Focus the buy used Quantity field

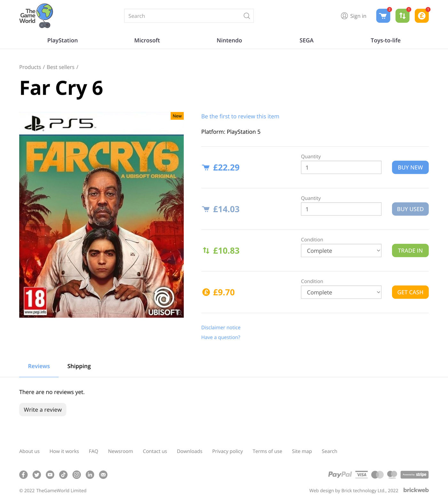[x=341, y=209]
